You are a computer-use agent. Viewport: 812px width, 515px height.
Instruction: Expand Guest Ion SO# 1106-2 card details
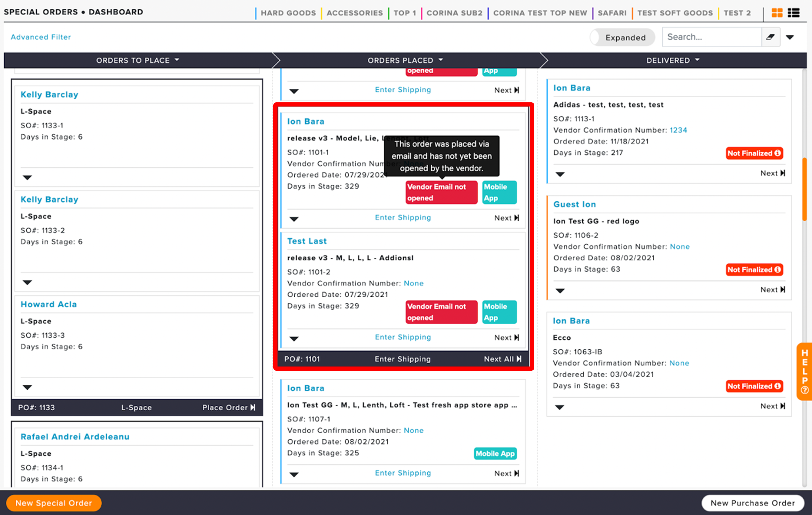tap(560, 291)
